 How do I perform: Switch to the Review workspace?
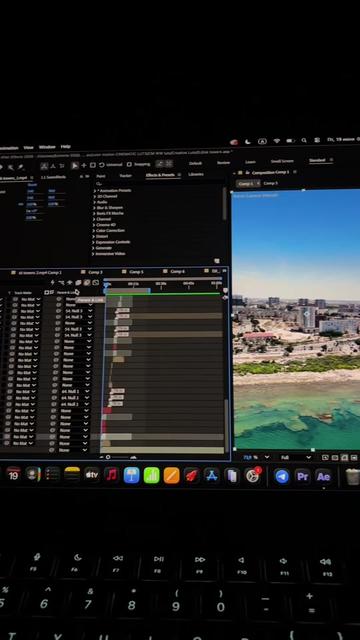tap(223, 162)
